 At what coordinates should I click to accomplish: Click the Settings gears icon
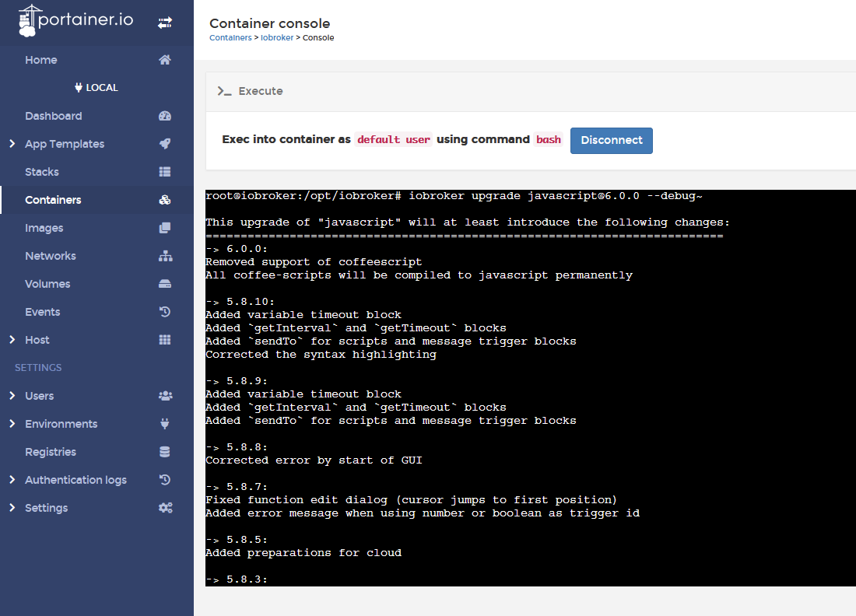[x=166, y=507]
